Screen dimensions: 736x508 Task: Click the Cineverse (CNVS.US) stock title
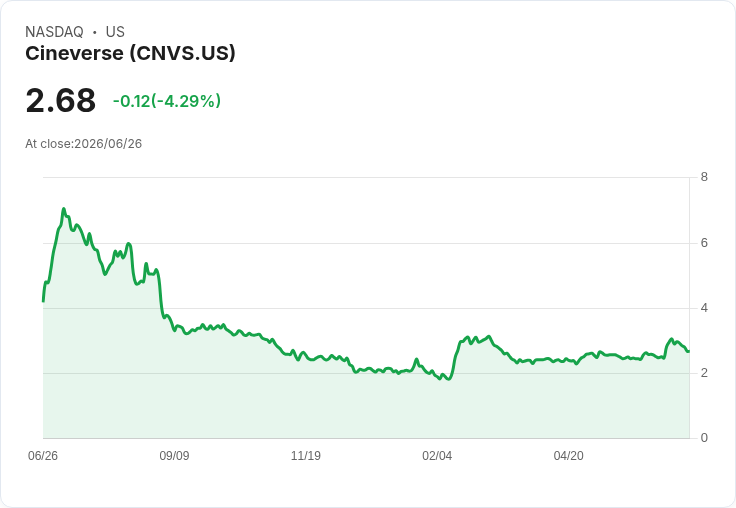130,54
